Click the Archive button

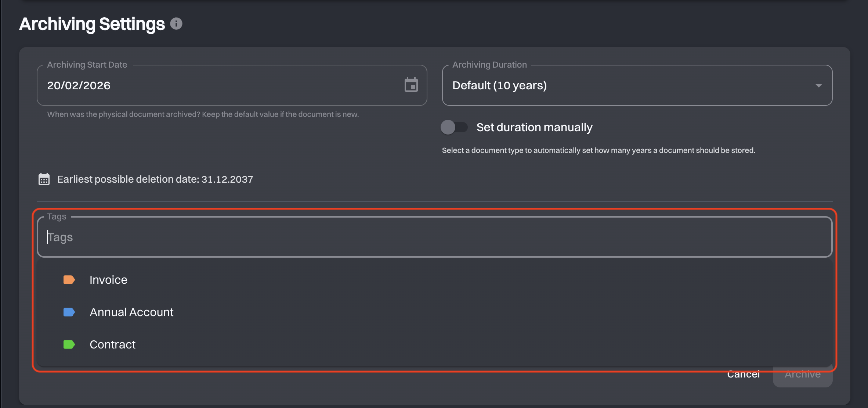pyautogui.click(x=803, y=374)
